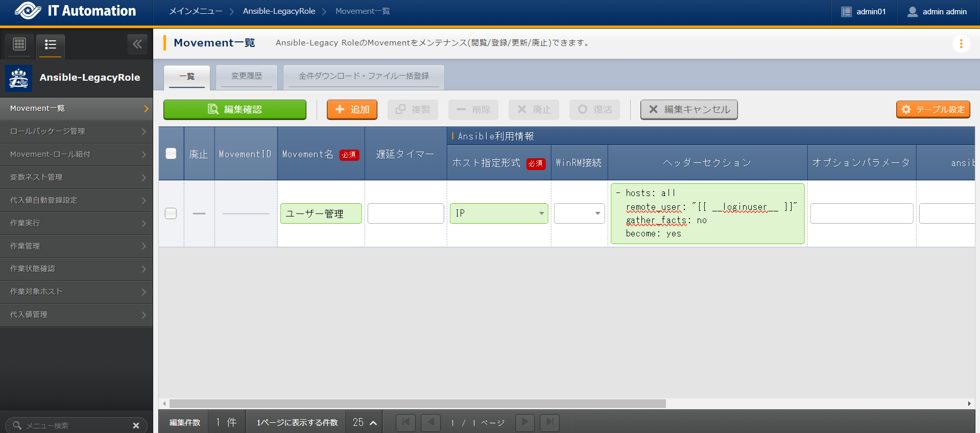Screen dimensions: 980x433
Task: Open the admin01 workspace icon
Action: [846, 12]
